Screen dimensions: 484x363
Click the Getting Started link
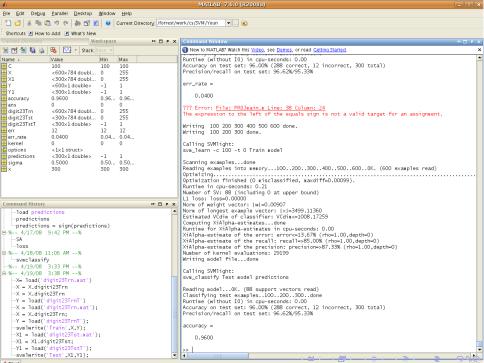(x=330, y=50)
